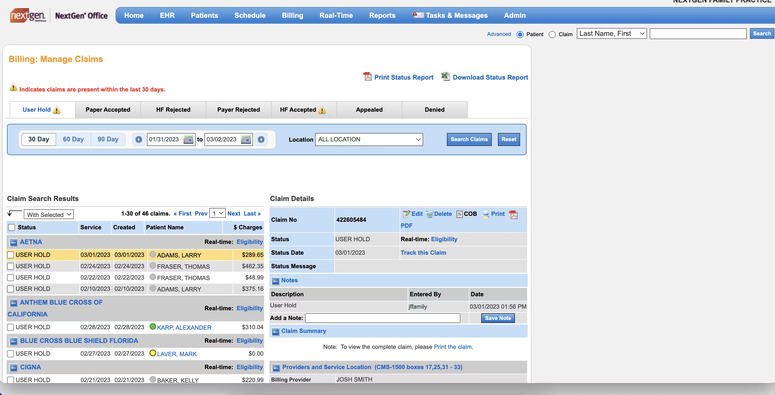Check the KARP, ALEXANDER claim checkbox
The image size is (775, 395).
pyautogui.click(x=10, y=327)
